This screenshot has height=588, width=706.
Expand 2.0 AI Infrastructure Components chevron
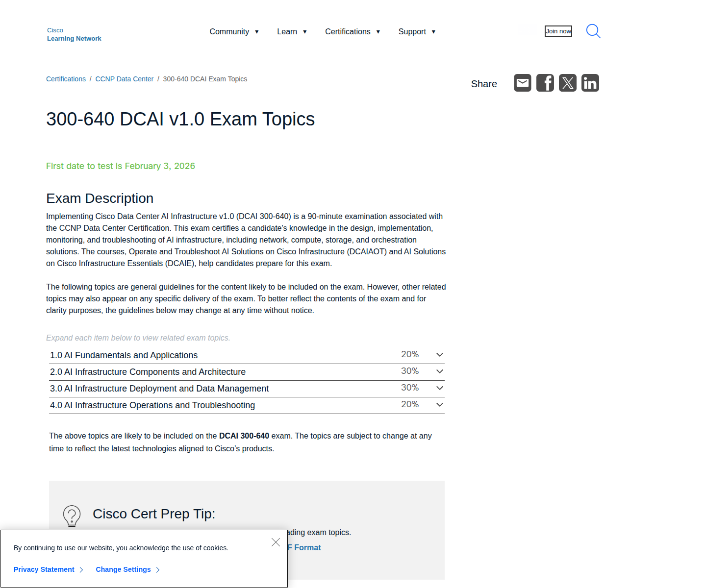point(440,371)
